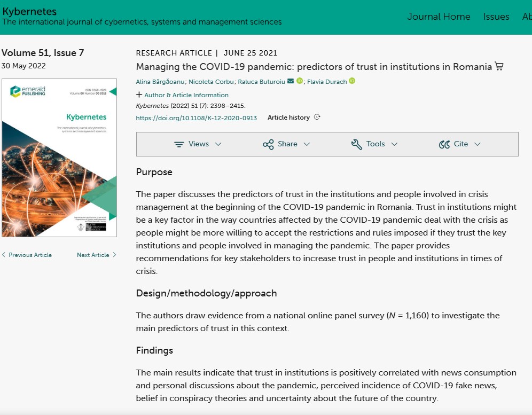Open author Flavia Durach's profile link

coord(327,82)
